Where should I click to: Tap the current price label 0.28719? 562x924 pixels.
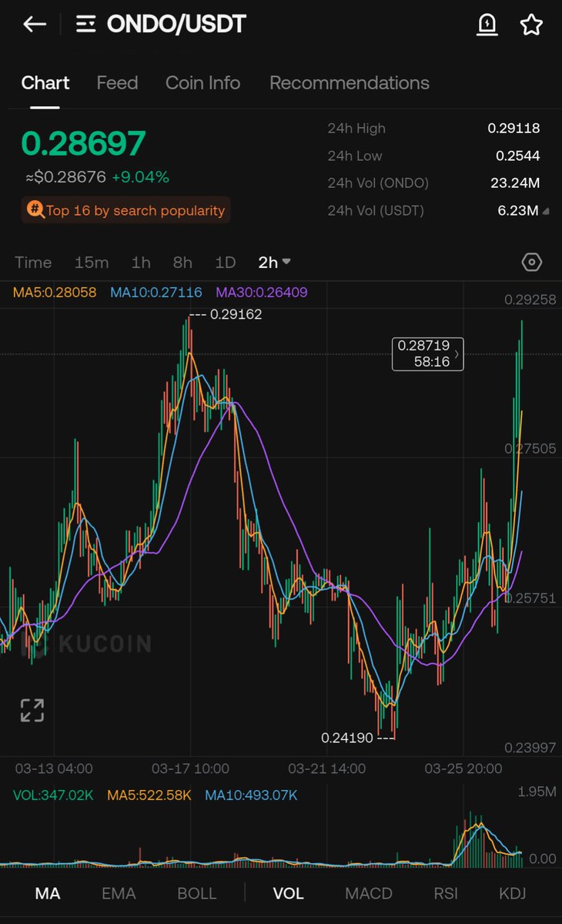[x=428, y=354]
